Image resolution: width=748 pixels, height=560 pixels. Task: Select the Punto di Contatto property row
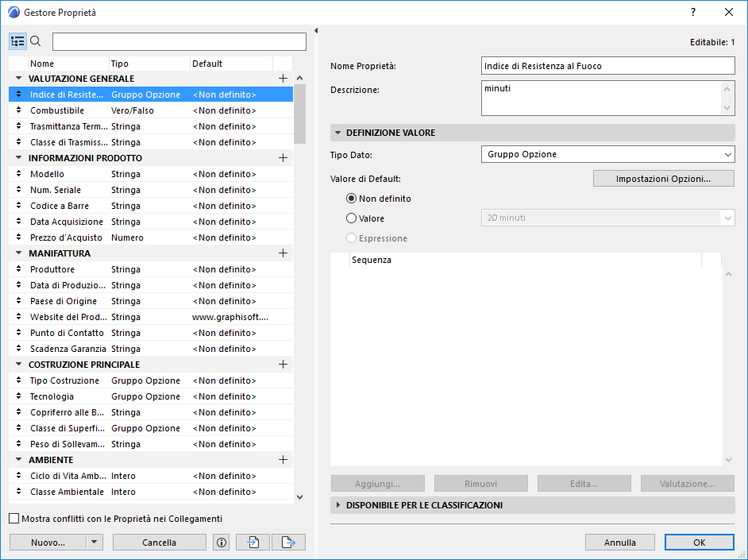151,333
